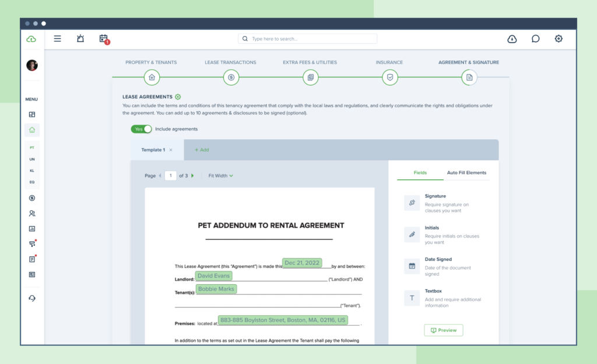Open the settings gear in top bar
The image size is (597, 364).
[x=559, y=38]
